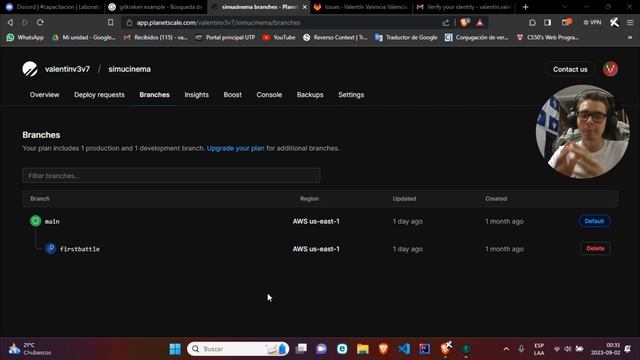The image size is (640, 360).
Task: Switch to the gitkraken example search tab
Action: coord(156,7)
